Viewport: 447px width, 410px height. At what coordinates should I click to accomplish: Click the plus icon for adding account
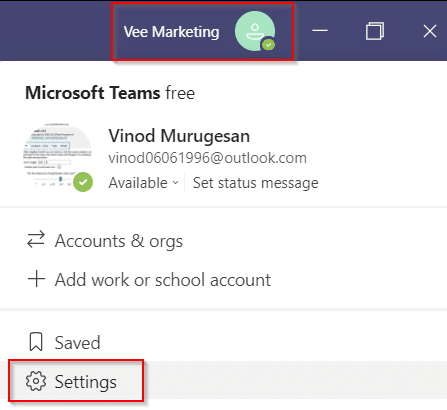click(x=36, y=279)
